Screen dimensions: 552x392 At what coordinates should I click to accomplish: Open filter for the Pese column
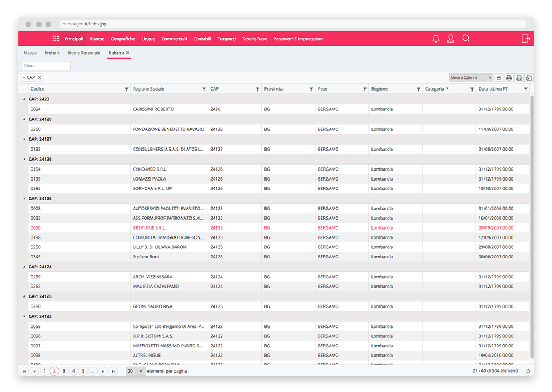[x=365, y=89]
